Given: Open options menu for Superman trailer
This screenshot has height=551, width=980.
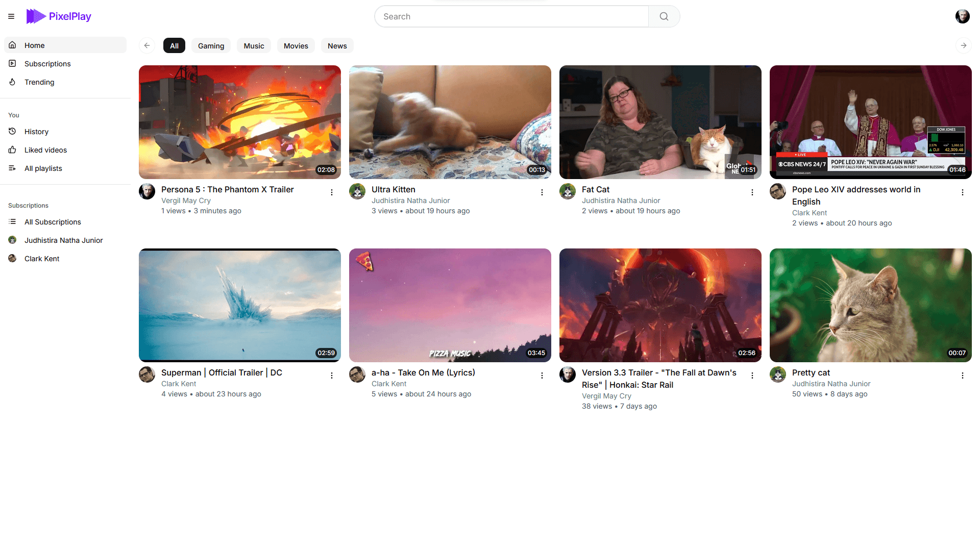Looking at the screenshot, I should [332, 375].
